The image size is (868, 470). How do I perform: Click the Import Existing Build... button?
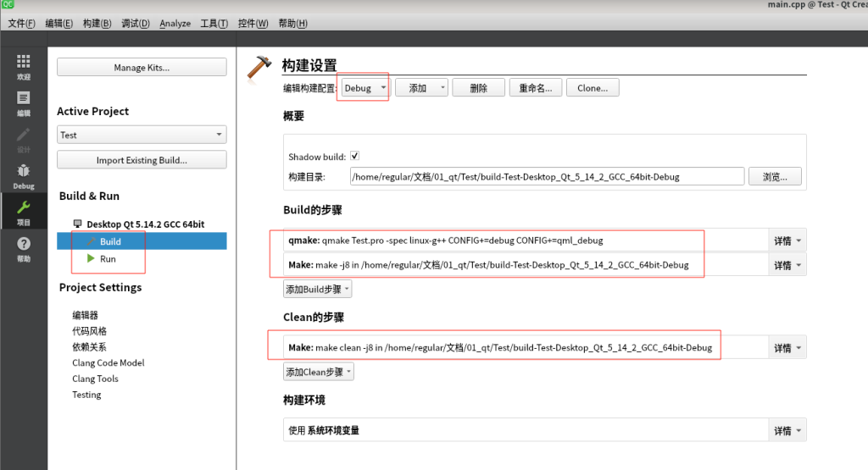[x=142, y=160]
